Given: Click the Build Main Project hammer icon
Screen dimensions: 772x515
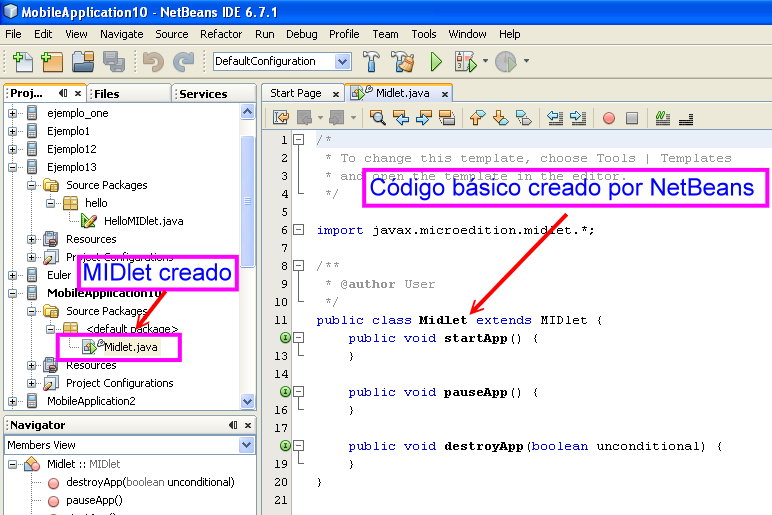Looking at the screenshot, I should click(371, 62).
